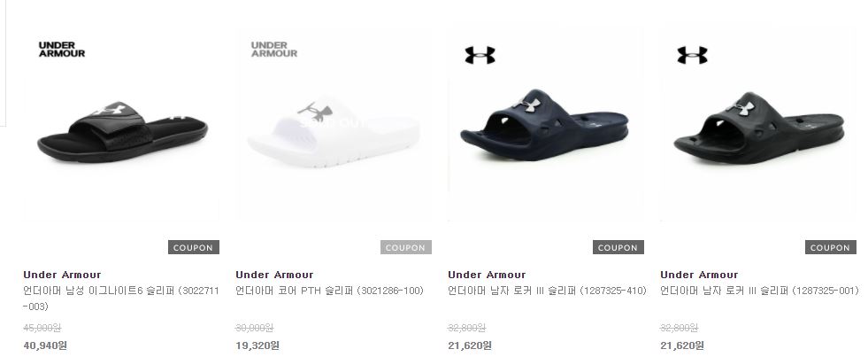
Task: Click the faded COUPON badge under the white slipper
Action: (406, 247)
